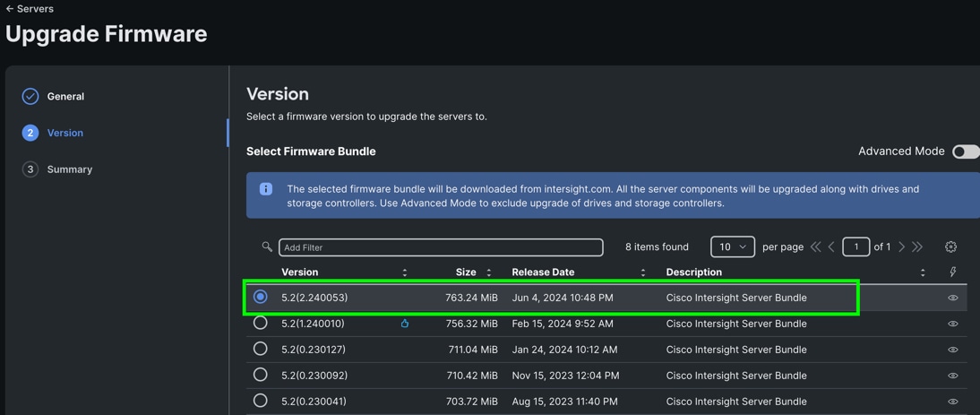Sort by the Version column
Screen dimensions: 980x415
tap(405, 272)
